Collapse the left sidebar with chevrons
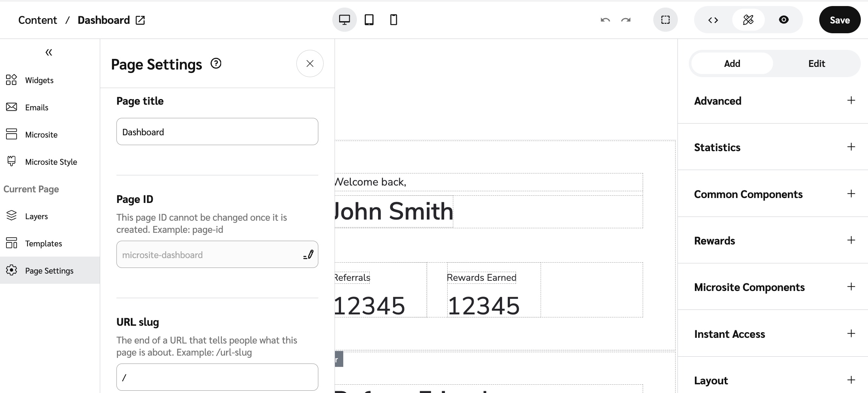The height and width of the screenshot is (393, 868). point(49,53)
